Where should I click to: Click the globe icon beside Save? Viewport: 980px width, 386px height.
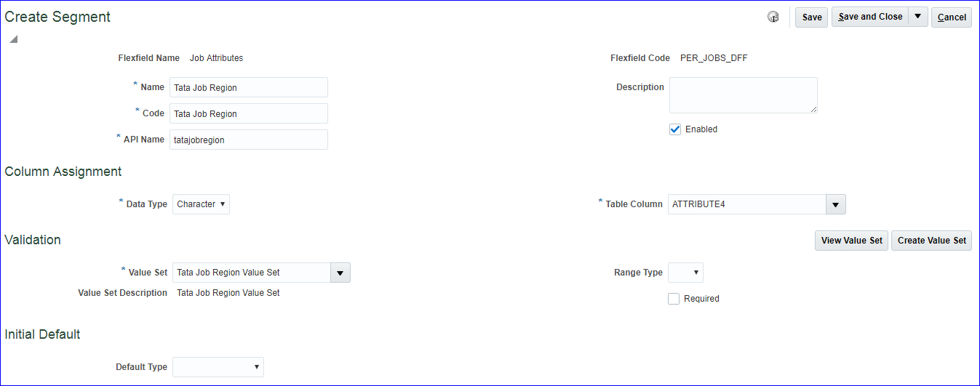773,17
